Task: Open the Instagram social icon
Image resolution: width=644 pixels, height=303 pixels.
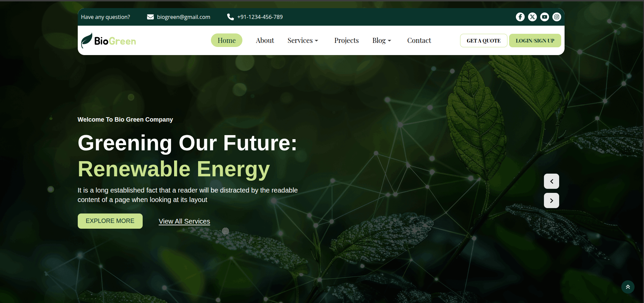Action: tap(556, 17)
